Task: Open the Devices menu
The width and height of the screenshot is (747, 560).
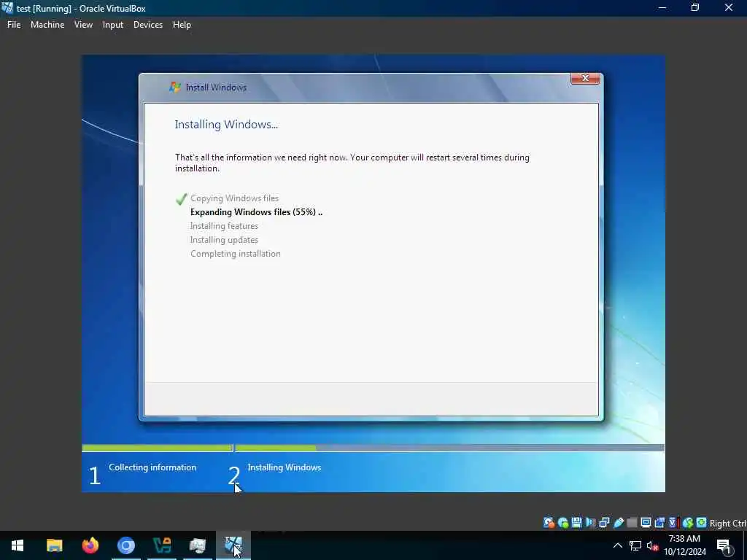Action: [147, 25]
